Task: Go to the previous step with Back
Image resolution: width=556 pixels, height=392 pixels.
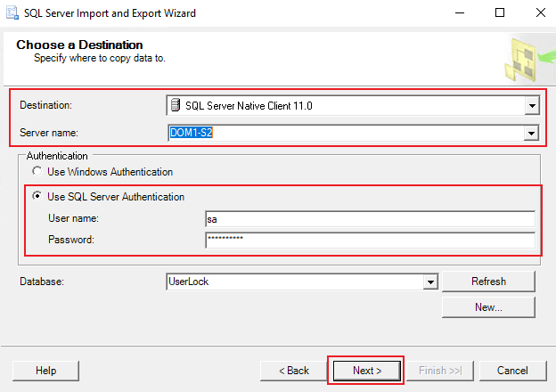Action: click(x=293, y=371)
